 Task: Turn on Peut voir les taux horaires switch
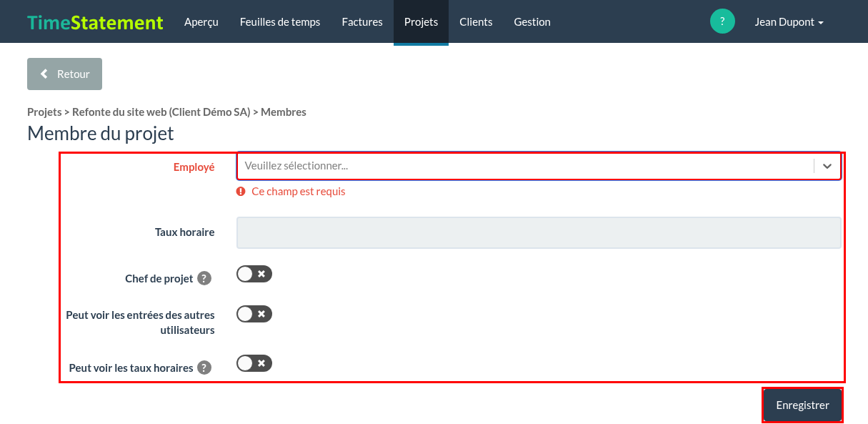254,364
